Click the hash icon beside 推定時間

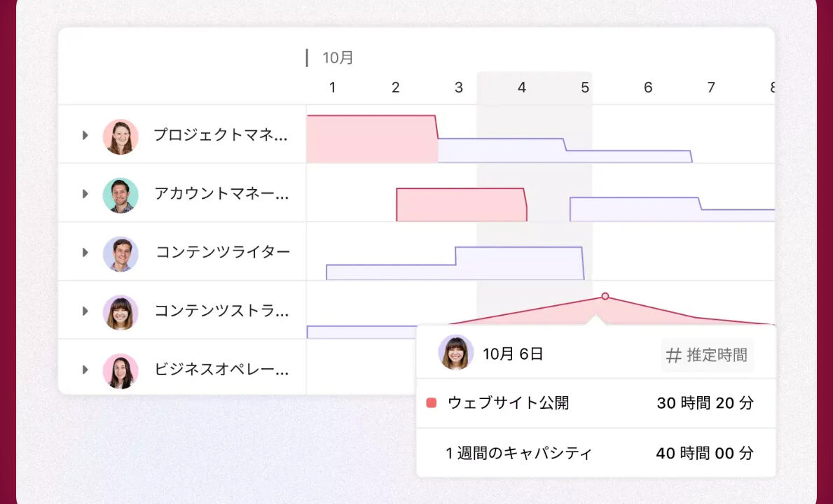click(673, 356)
